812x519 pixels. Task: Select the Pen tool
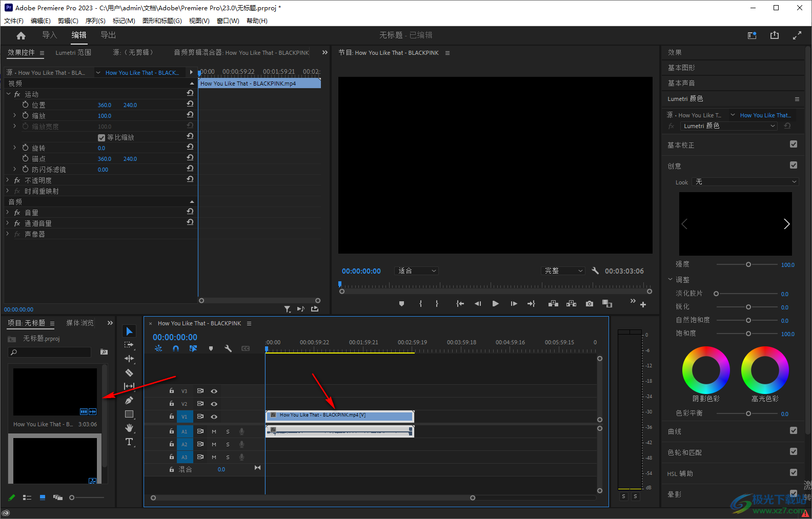(129, 400)
